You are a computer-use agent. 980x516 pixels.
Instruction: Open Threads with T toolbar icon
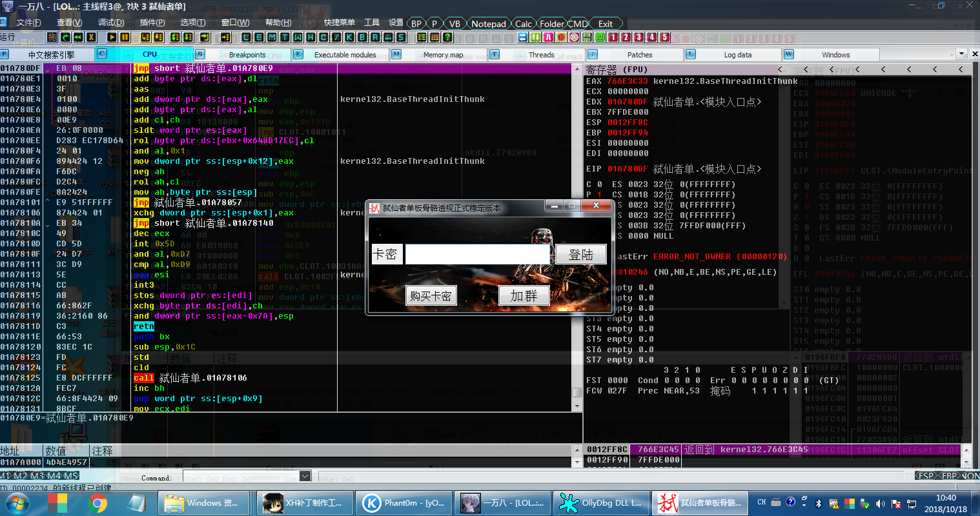tap(285, 37)
